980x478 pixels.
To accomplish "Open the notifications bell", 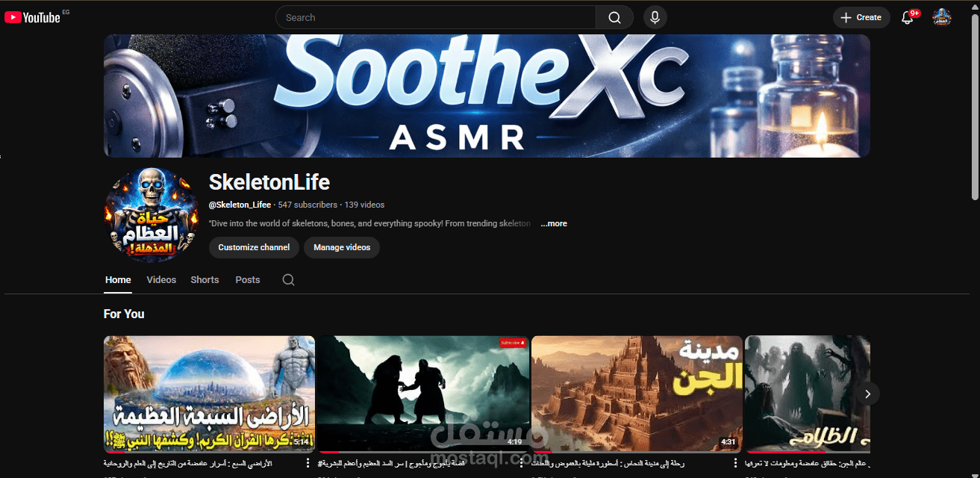I will coord(908,17).
